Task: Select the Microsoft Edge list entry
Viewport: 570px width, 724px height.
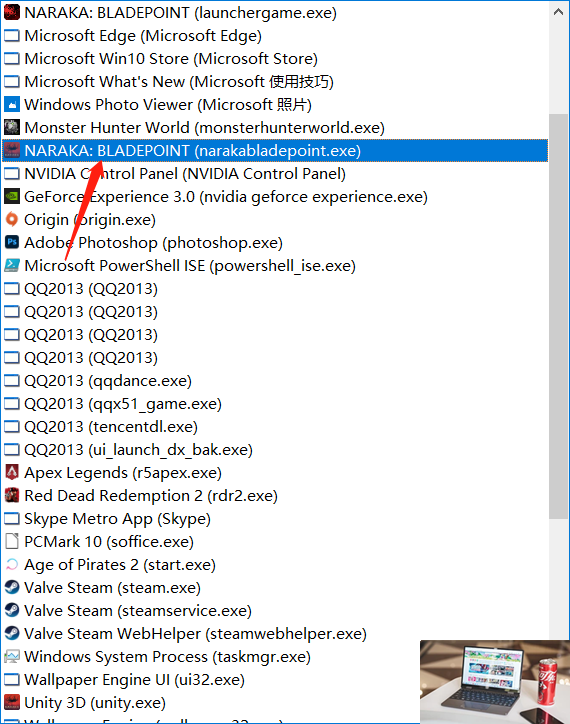Action: [275, 36]
